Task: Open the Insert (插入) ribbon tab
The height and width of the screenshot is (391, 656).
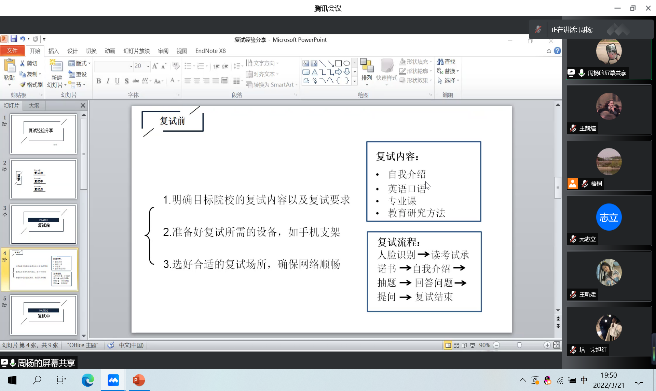Action: point(54,51)
